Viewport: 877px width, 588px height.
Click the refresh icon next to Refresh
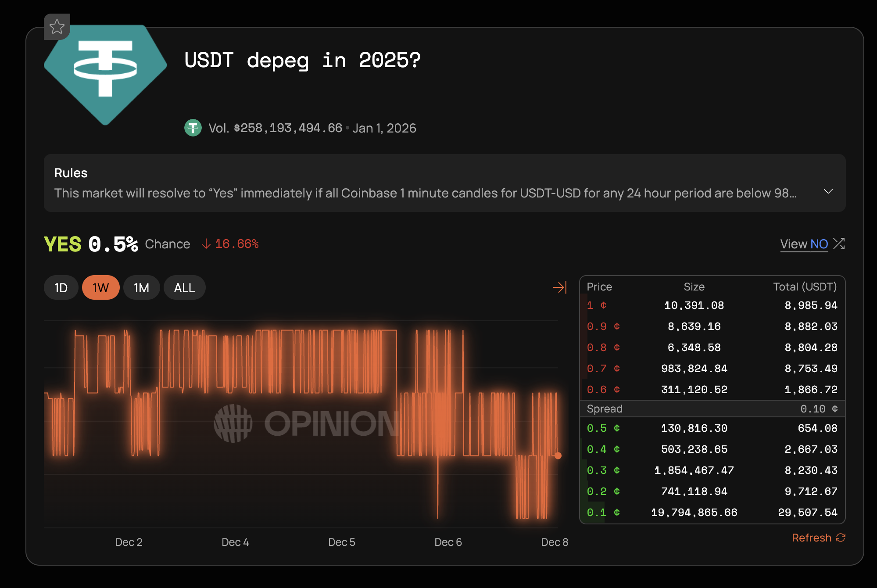point(841,537)
